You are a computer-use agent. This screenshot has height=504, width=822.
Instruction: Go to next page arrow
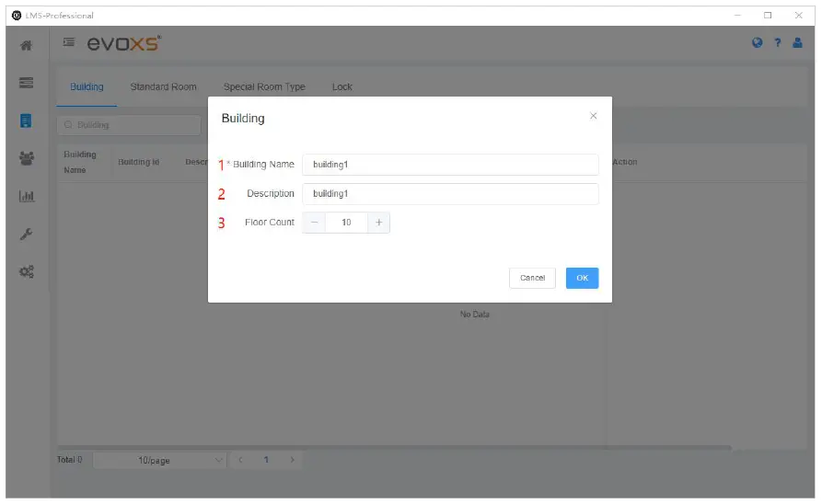[x=292, y=460]
